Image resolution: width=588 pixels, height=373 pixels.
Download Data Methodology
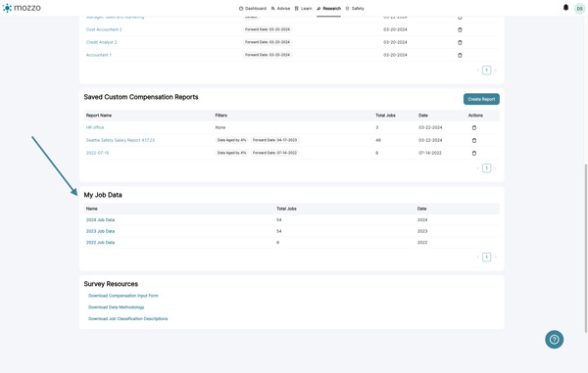tap(117, 307)
